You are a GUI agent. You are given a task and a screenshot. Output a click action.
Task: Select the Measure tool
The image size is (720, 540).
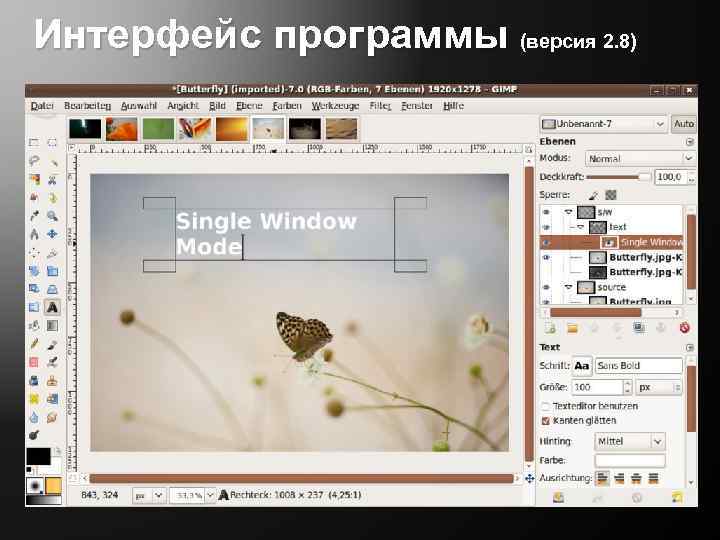(34, 234)
